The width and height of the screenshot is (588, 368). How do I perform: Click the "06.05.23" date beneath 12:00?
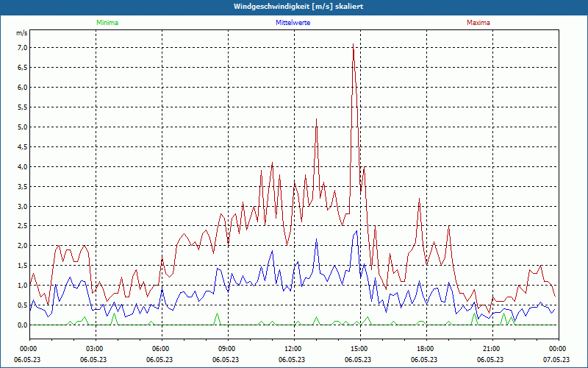292,360
